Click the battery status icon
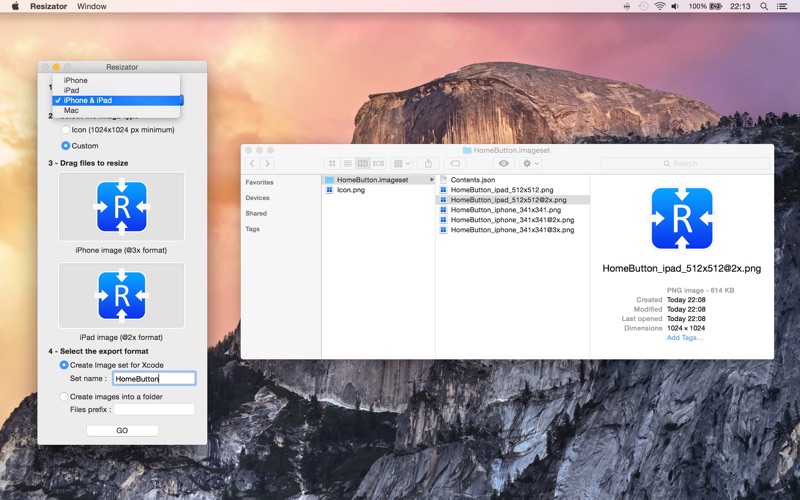800x500 pixels. (715, 6)
